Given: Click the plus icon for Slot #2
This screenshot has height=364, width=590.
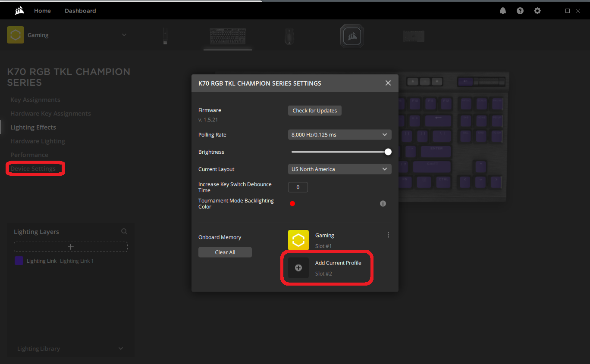Looking at the screenshot, I should click(x=298, y=268).
